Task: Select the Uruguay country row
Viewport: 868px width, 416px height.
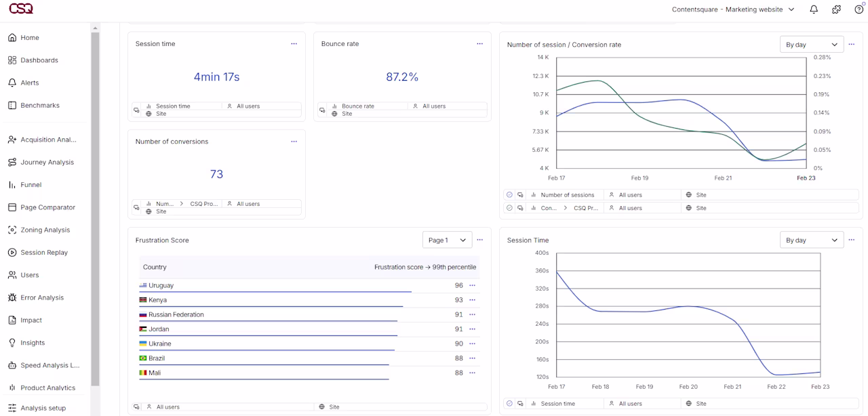Action: tap(309, 285)
